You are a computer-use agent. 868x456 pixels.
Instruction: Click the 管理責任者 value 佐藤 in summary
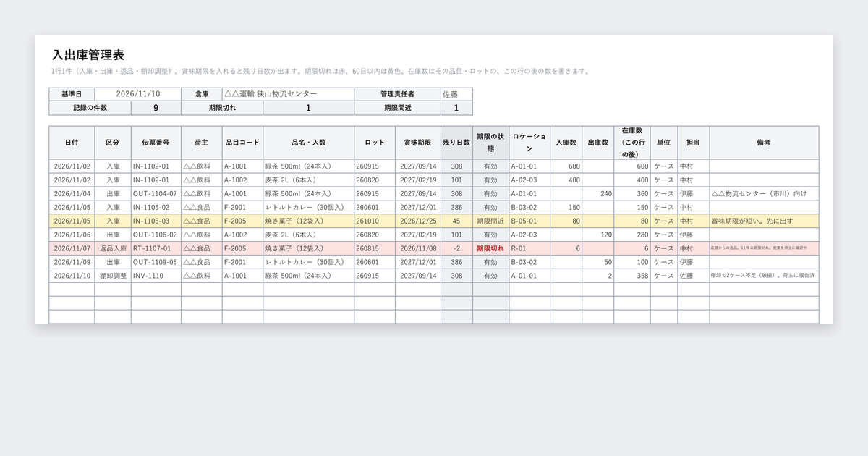click(x=456, y=94)
